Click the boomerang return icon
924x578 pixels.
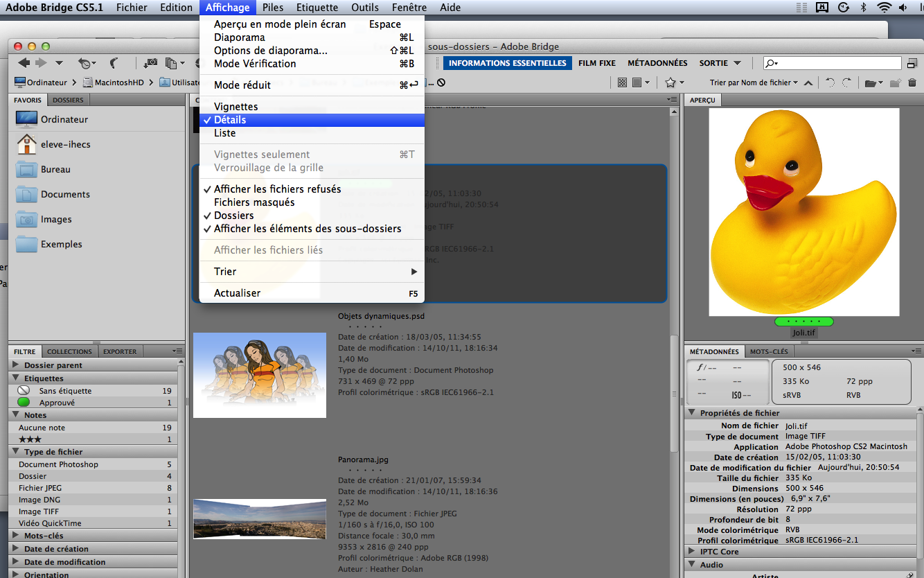tap(114, 63)
